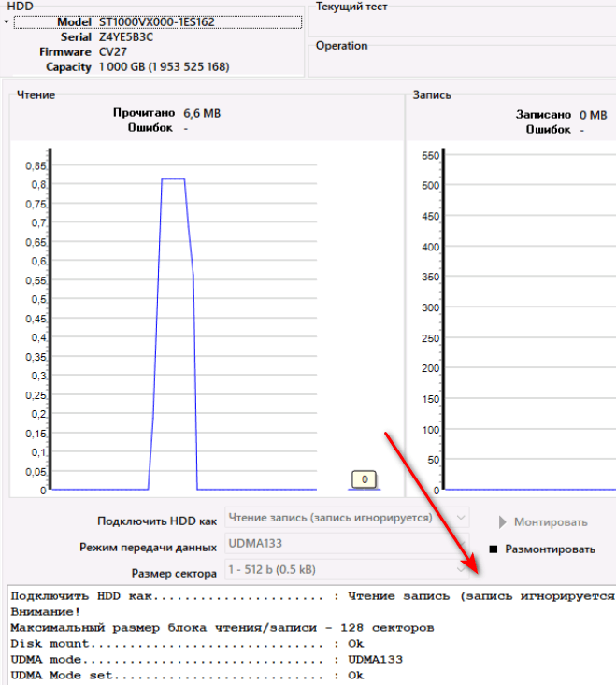616x685 pixels.
Task: Click the read 'Ошибок' label under Прочитано
Action: click(150, 128)
